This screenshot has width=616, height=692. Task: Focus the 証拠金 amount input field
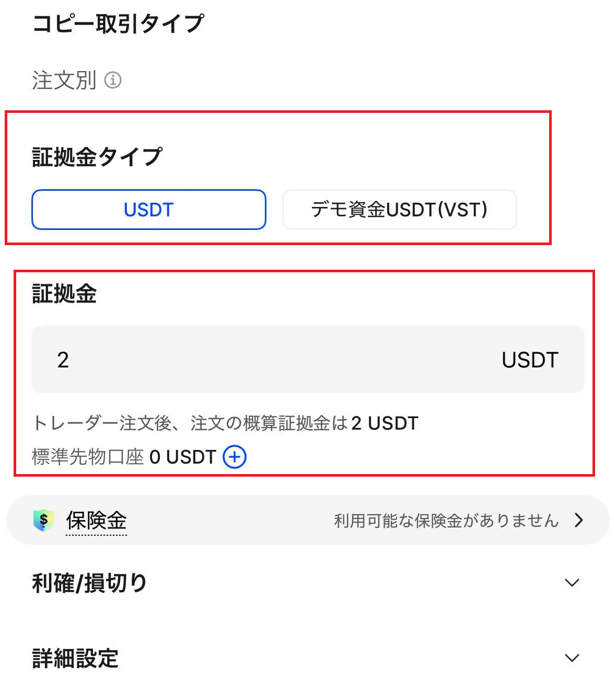[x=261, y=360]
